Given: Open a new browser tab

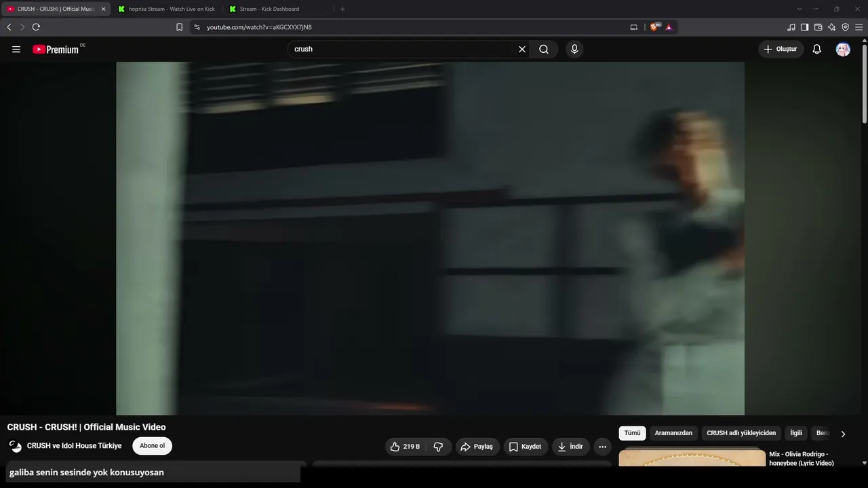Looking at the screenshot, I should 342,9.
